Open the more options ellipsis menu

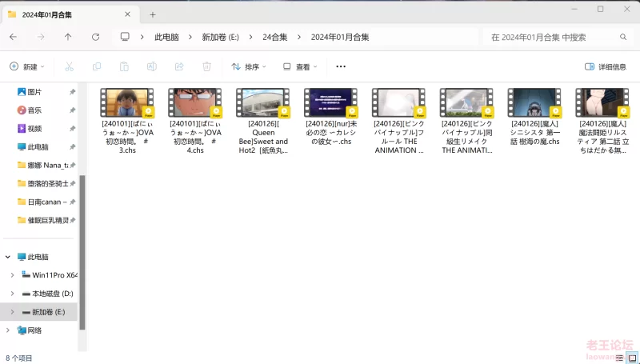(341, 67)
